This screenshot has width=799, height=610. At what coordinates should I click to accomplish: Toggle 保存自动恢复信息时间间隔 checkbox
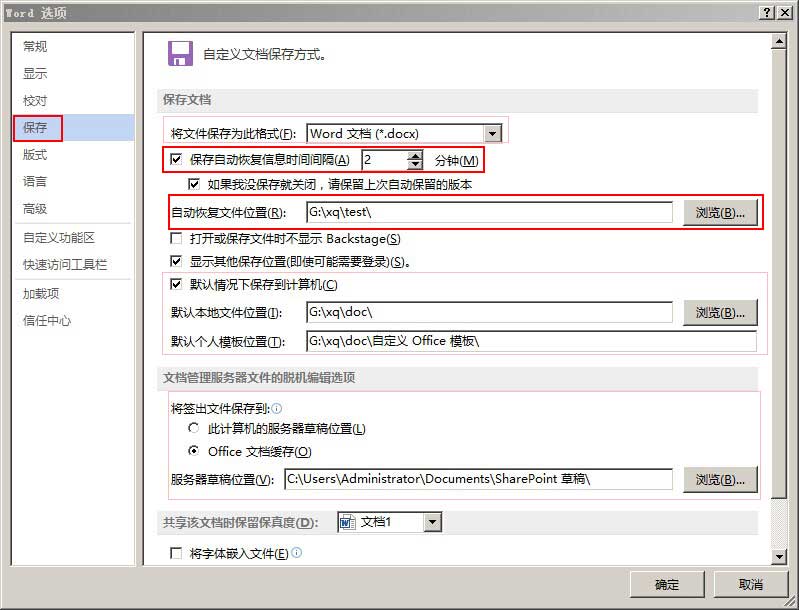pyautogui.click(x=176, y=160)
